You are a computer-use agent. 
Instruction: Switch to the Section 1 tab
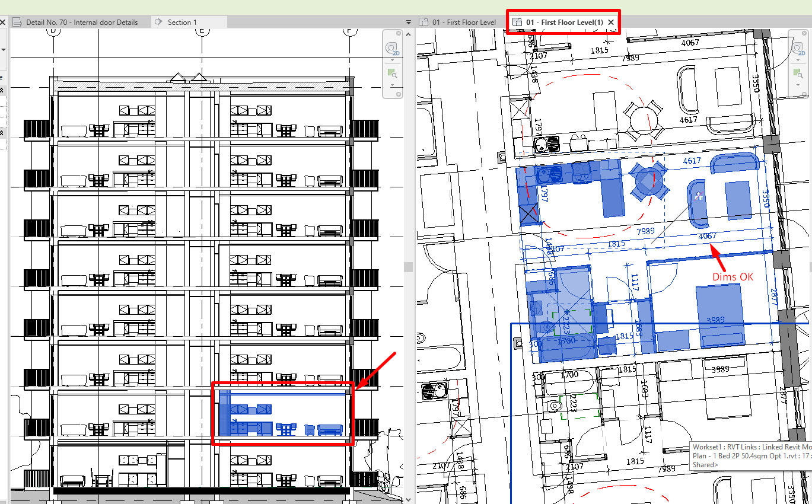click(184, 21)
